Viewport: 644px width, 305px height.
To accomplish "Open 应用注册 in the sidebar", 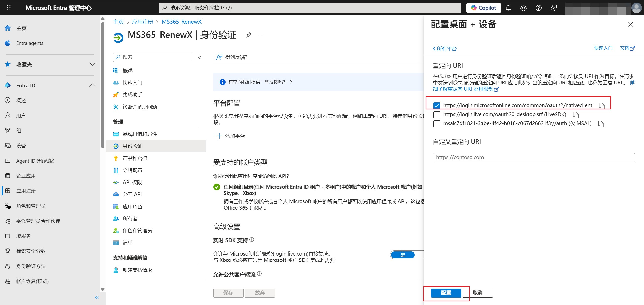I will (x=26, y=191).
